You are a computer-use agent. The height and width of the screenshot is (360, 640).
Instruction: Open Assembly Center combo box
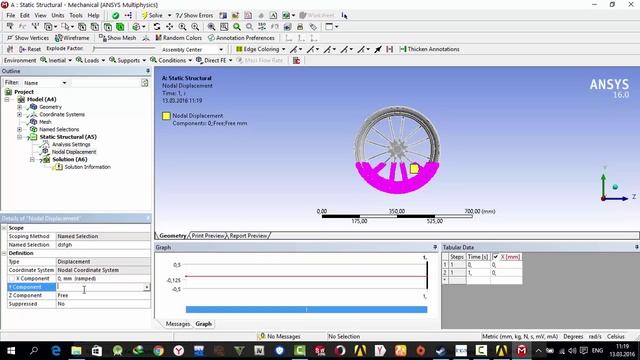coord(192,49)
